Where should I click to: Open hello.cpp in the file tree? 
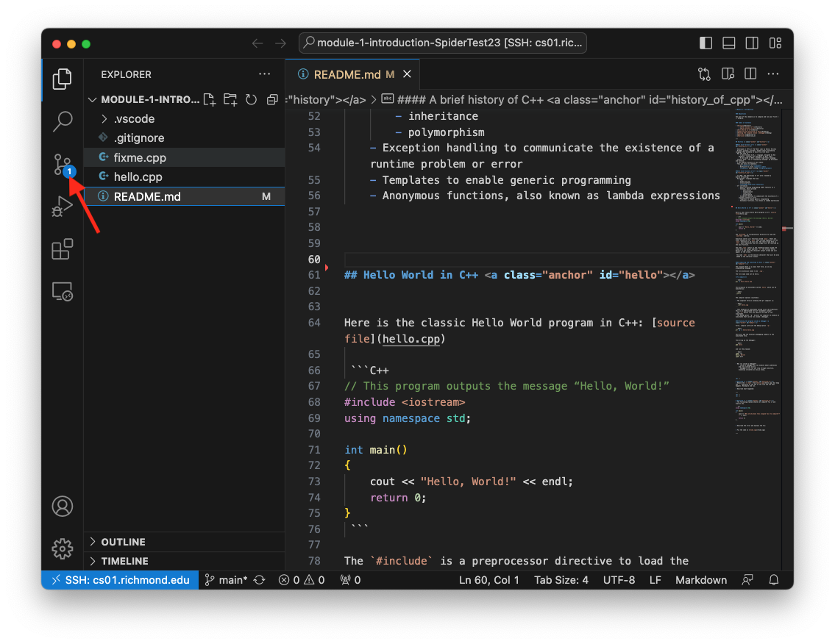click(184, 176)
